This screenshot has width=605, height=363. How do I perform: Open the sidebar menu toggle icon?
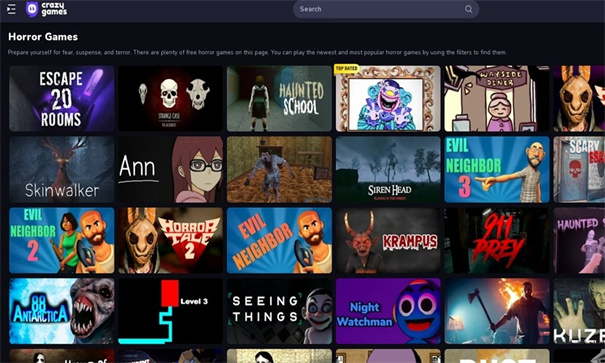(11, 9)
